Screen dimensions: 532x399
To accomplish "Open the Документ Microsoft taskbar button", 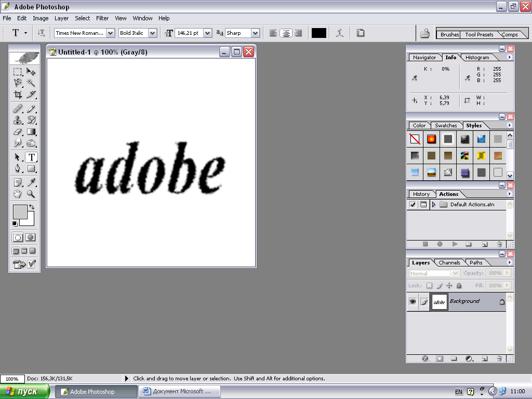I will [180, 392].
